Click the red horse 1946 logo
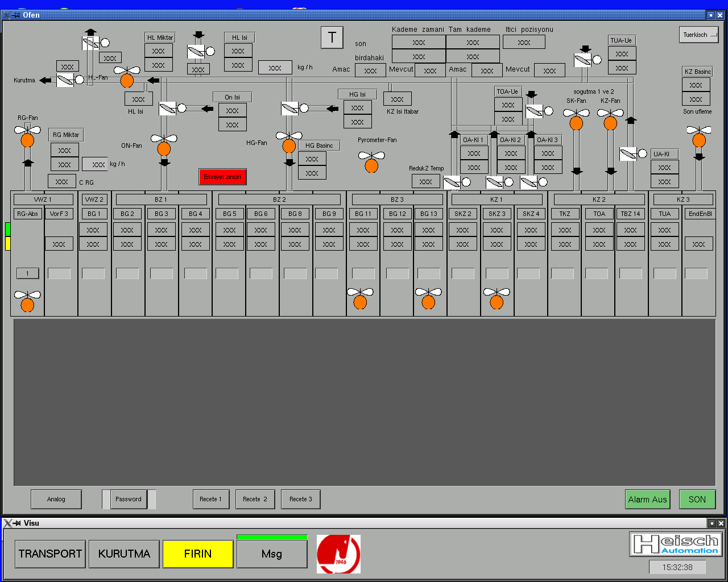The width and height of the screenshot is (728, 582). [x=338, y=554]
